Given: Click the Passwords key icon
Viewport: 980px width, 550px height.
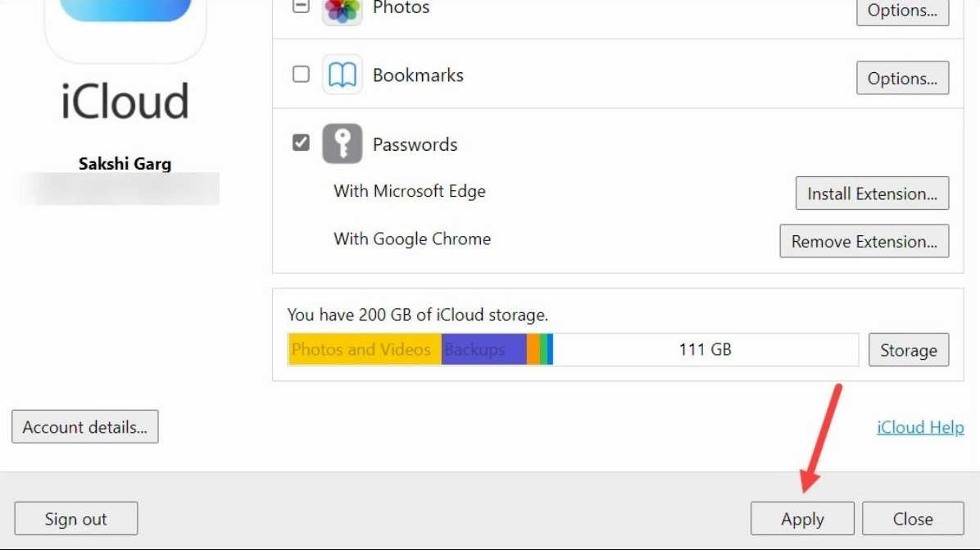Looking at the screenshot, I should [x=342, y=144].
